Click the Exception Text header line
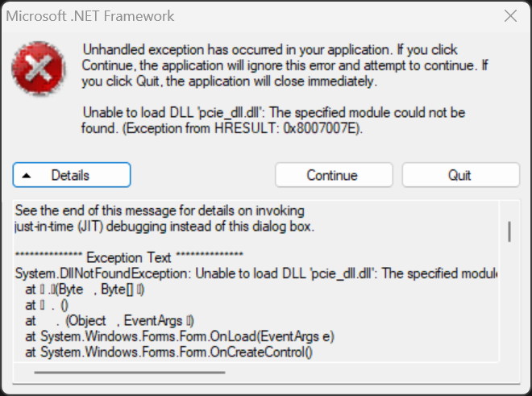The height and width of the screenshot is (396, 532). [x=129, y=258]
